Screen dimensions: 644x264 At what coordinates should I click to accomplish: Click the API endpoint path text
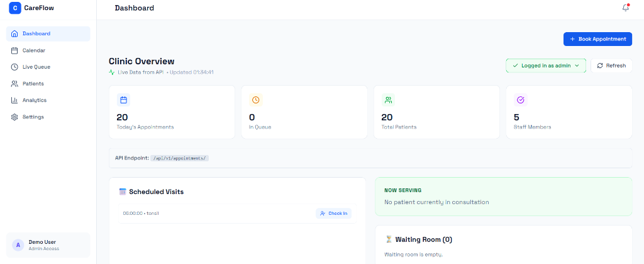[x=180, y=158]
